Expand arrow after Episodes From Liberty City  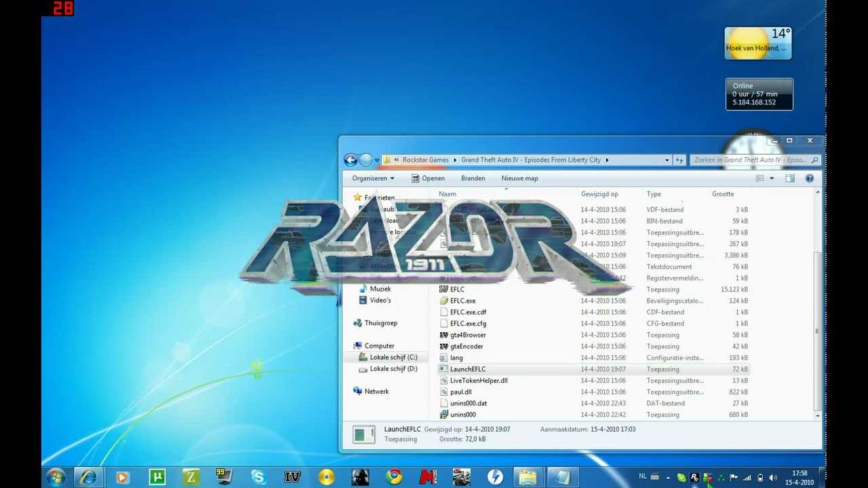pos(607,160)
